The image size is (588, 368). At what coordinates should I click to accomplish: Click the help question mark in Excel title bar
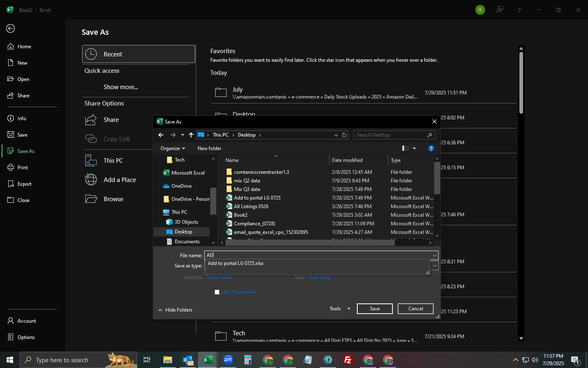(519, 10)
